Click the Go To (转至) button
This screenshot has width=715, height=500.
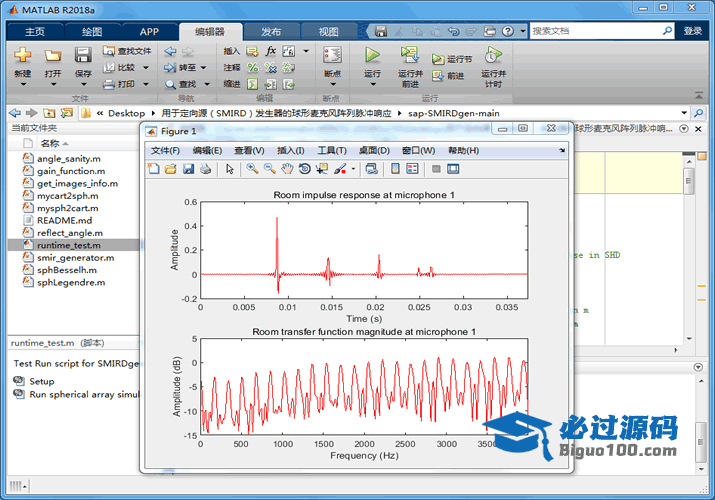[180, 67]
